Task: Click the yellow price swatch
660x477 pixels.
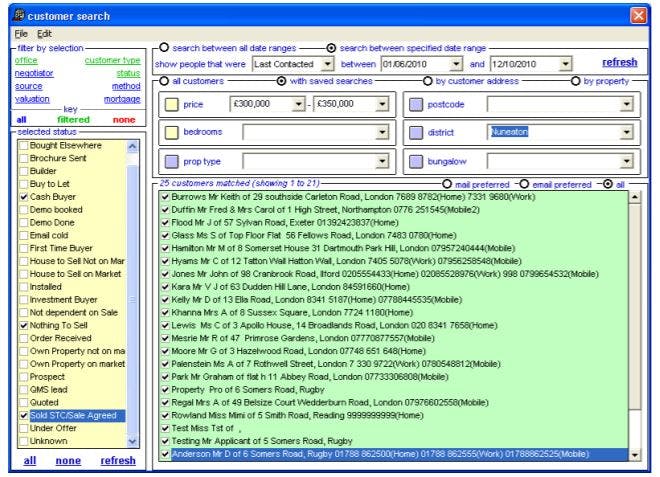Action: (171, 104)
